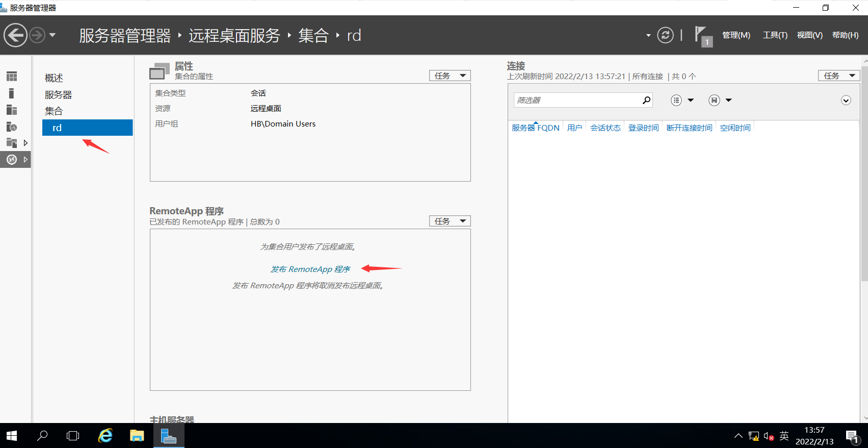Open Task View on the taskbar
This screenshot has height=448, width=868.
[73, 436]
